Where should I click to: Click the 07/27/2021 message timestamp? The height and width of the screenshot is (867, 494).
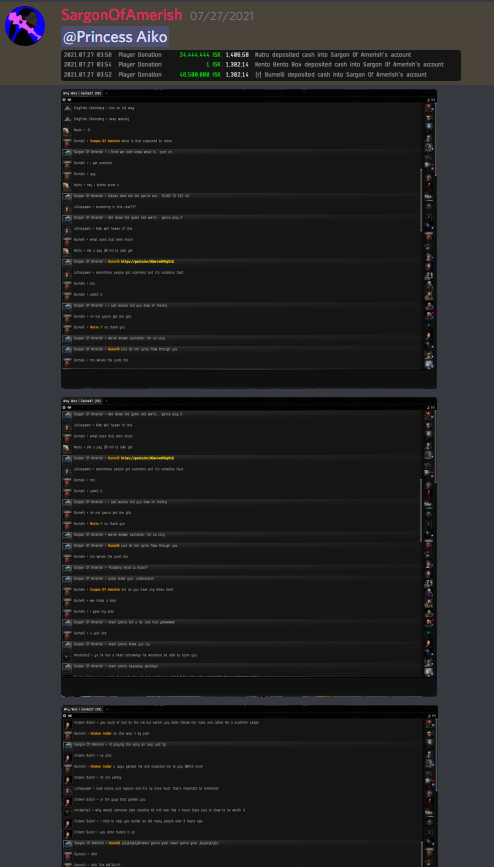pos(222,16)
